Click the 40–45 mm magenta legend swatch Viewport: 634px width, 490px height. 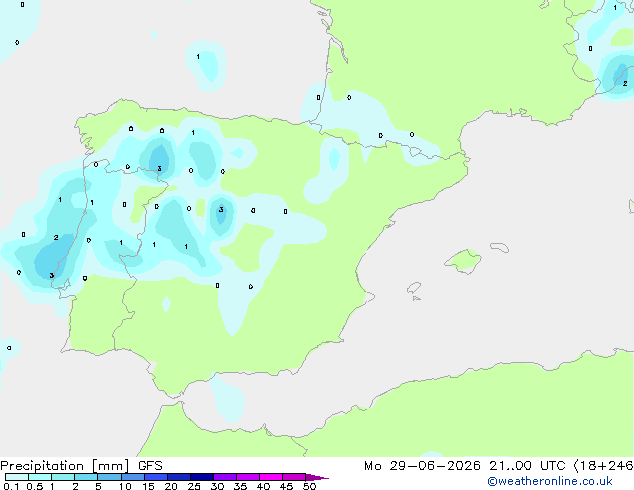[x=271, y=477]
